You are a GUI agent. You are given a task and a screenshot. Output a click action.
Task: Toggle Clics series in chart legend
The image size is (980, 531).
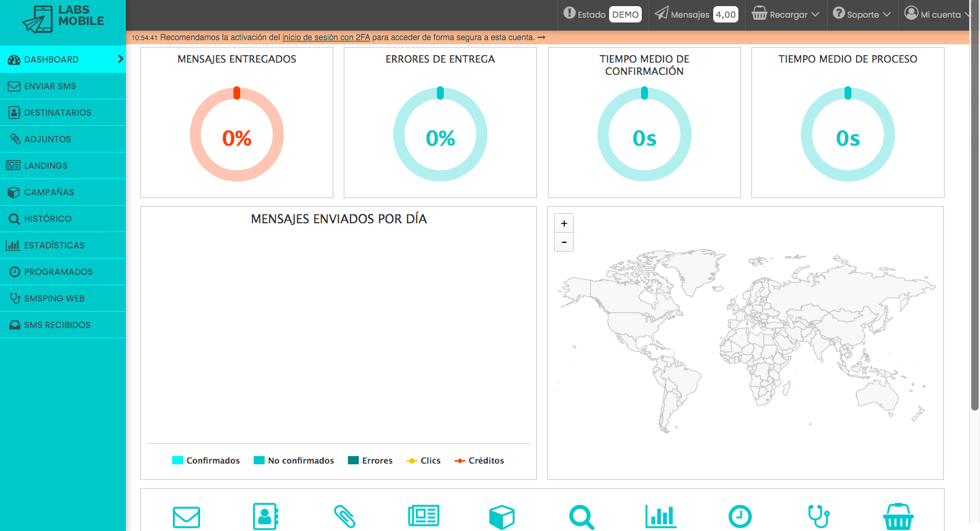423,461
